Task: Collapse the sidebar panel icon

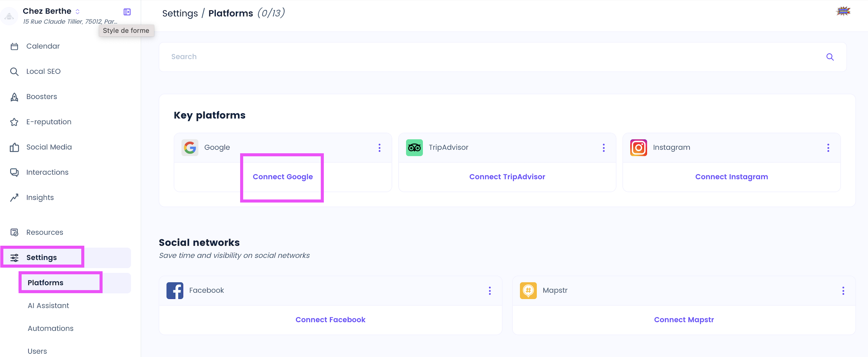Action: point(127,12)
